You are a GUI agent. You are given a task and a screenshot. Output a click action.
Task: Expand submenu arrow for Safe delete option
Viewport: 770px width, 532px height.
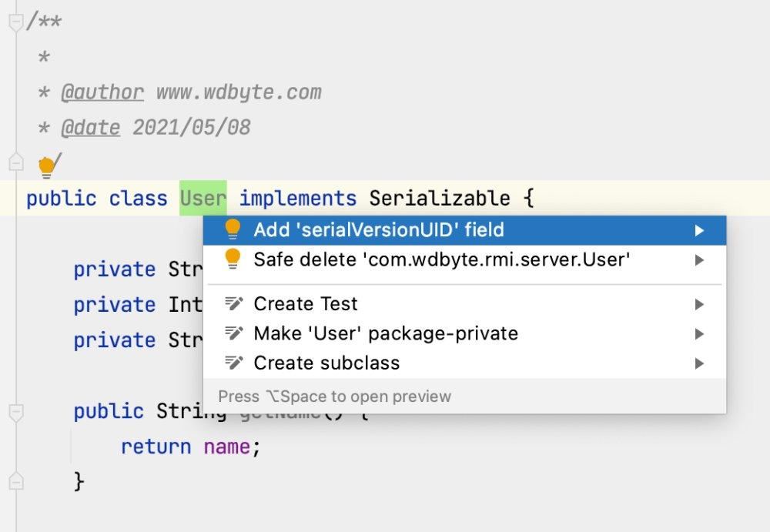click(699, 260)
